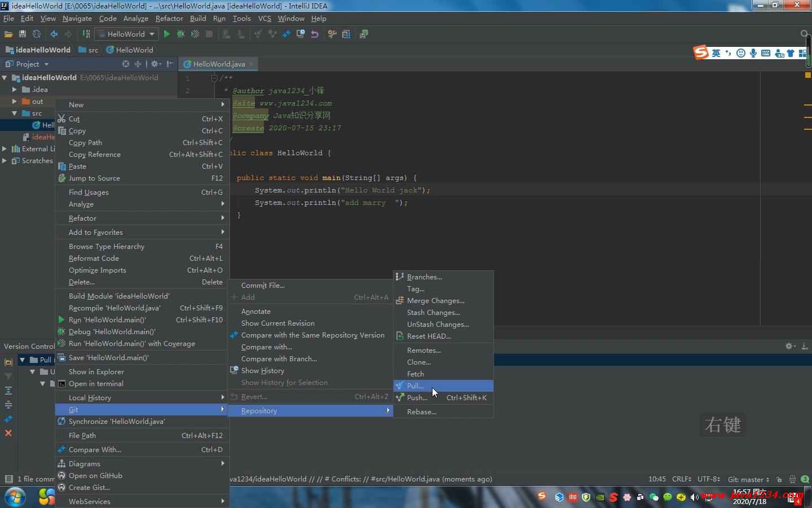This screenshot has height=508, width=812.
Task: Click the ideaHelloWorld breadcrumb
Action: 38,50
